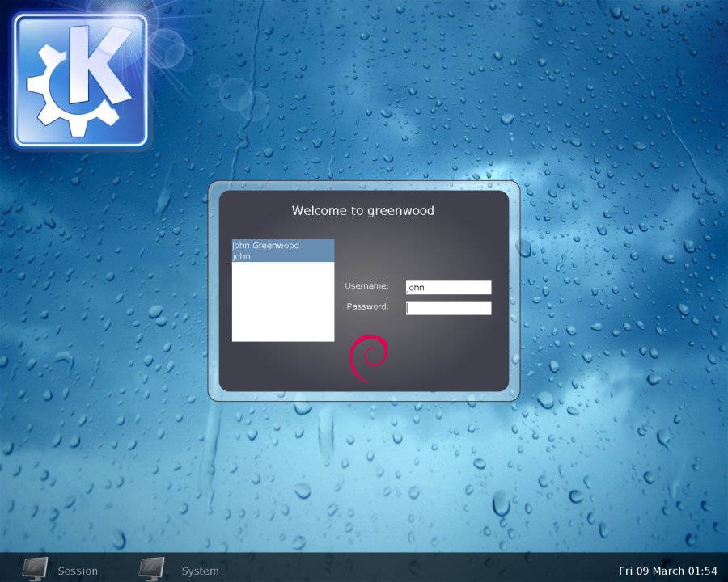Image resolution: width=728 pixels, height=582 pixels.
Task: Click the Username: label
Action: click(366, 286)
